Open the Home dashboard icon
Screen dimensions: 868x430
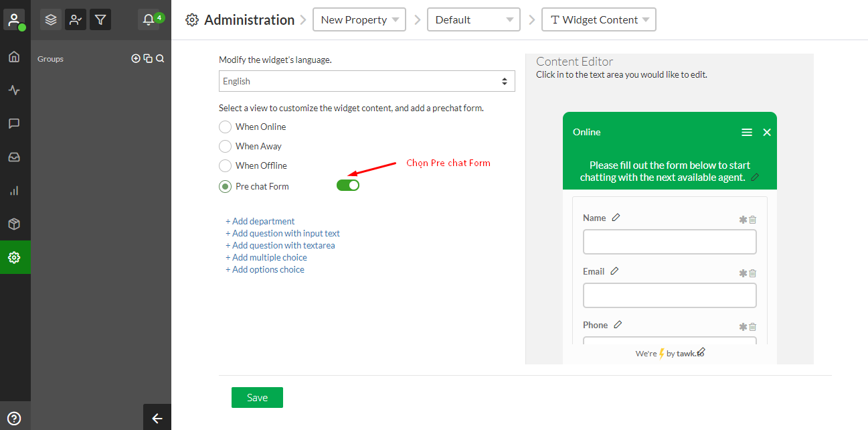[x=14, y=57]
